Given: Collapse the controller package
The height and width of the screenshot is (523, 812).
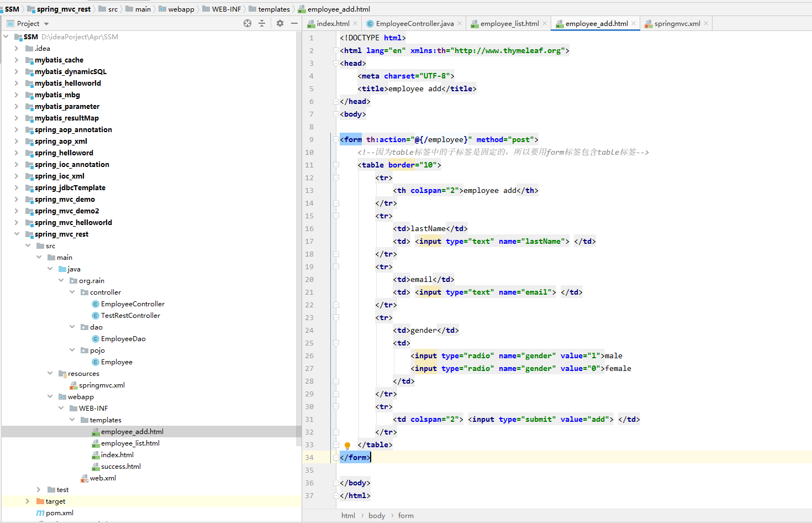Looking at the screenshot, I should [72, 292].
